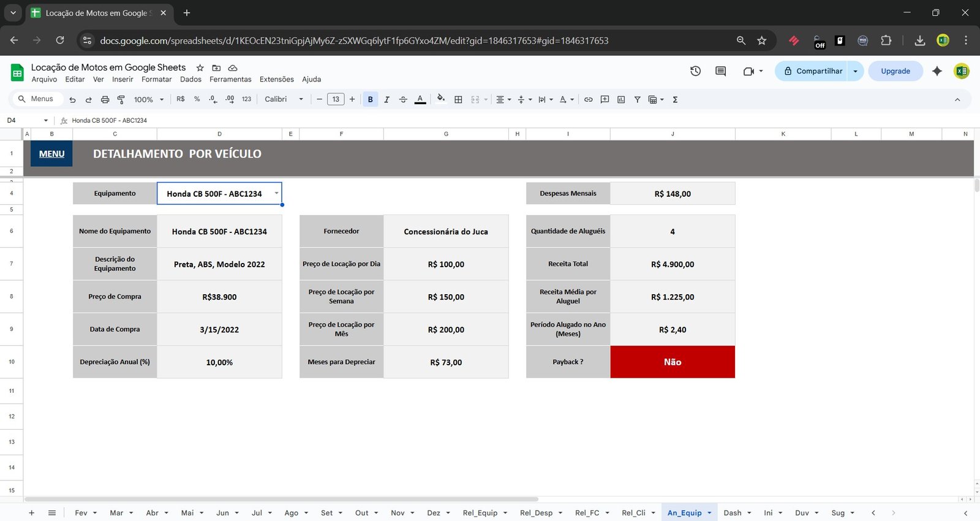Viewport: 980px width, 521px height.
Task: Click the insert chart icon
Action: (621, 99)
